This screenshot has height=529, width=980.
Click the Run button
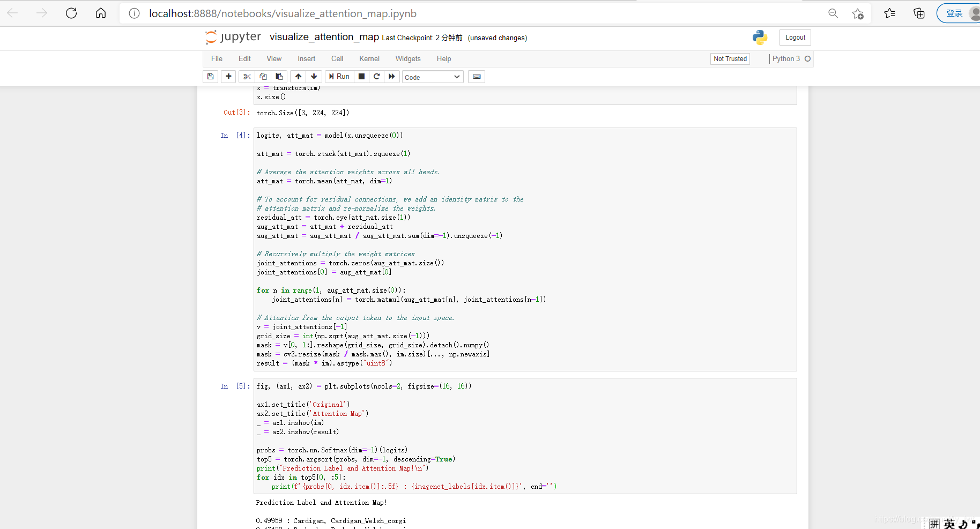click(339, 77)
